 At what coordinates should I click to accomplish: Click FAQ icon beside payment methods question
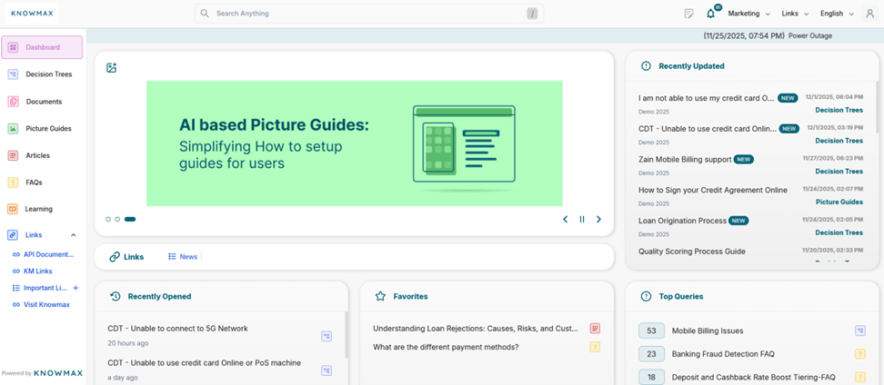point(595,347)
